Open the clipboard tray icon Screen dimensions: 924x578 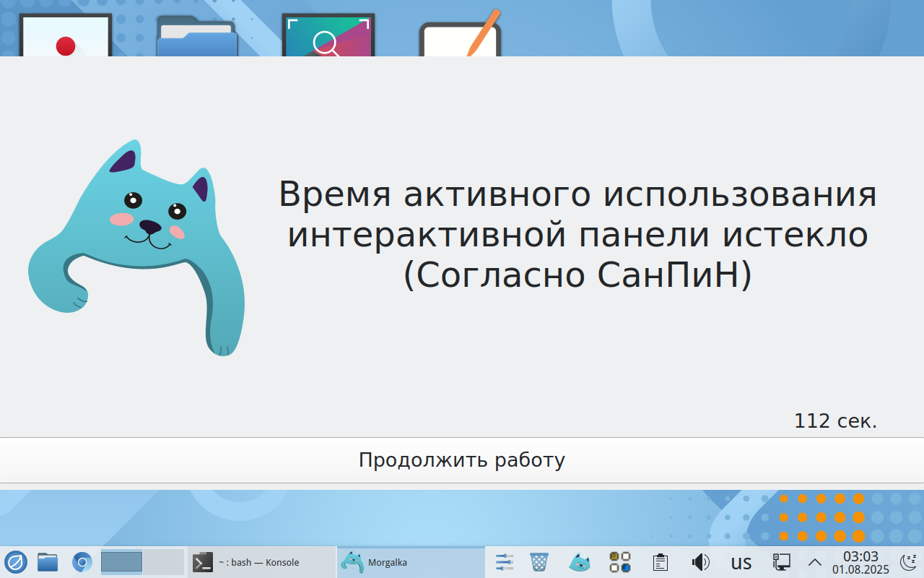click(x=659, y=561)
